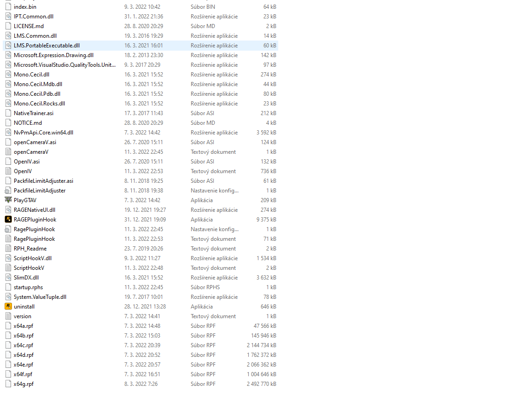532x396 pixels.
Task: Click the LMS.Common.dll file icon
Action: (x=8, y=35)
